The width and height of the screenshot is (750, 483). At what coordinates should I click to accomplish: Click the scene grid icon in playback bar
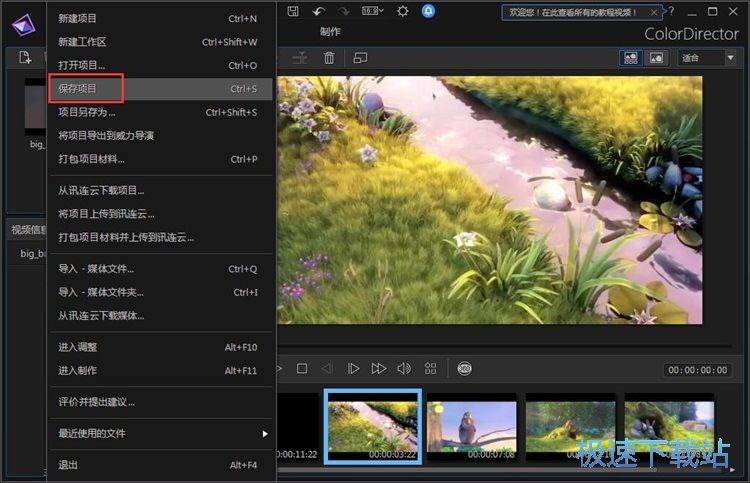click(430, 369)
